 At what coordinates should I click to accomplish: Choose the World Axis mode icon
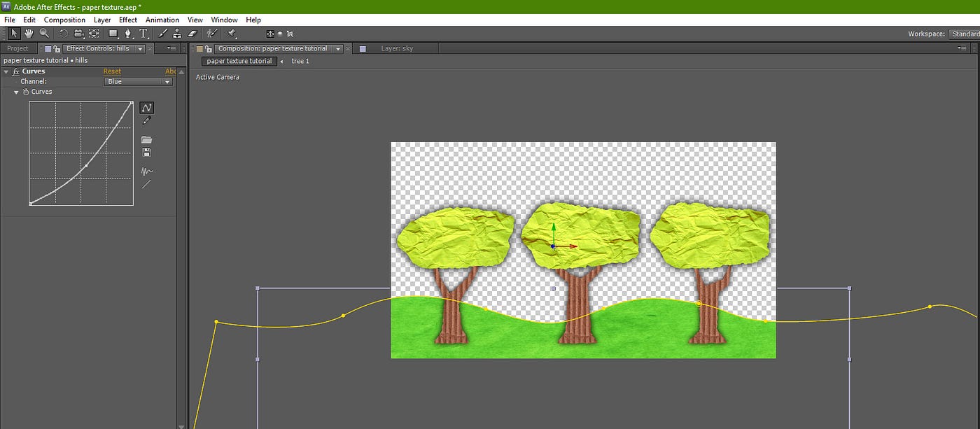[x=280, y=34]
